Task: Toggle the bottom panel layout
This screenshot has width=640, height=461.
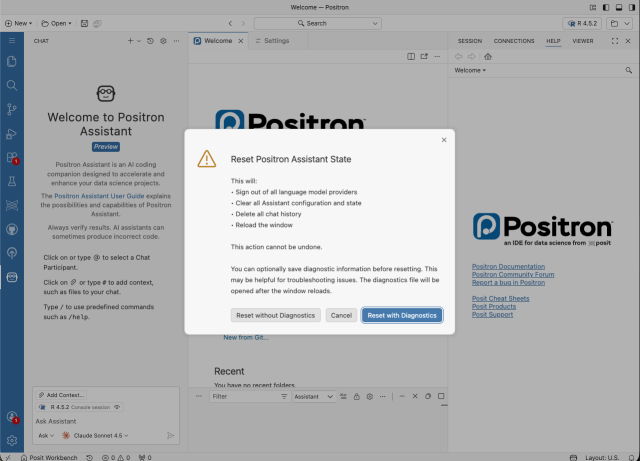Action: (x=619, y=7)
